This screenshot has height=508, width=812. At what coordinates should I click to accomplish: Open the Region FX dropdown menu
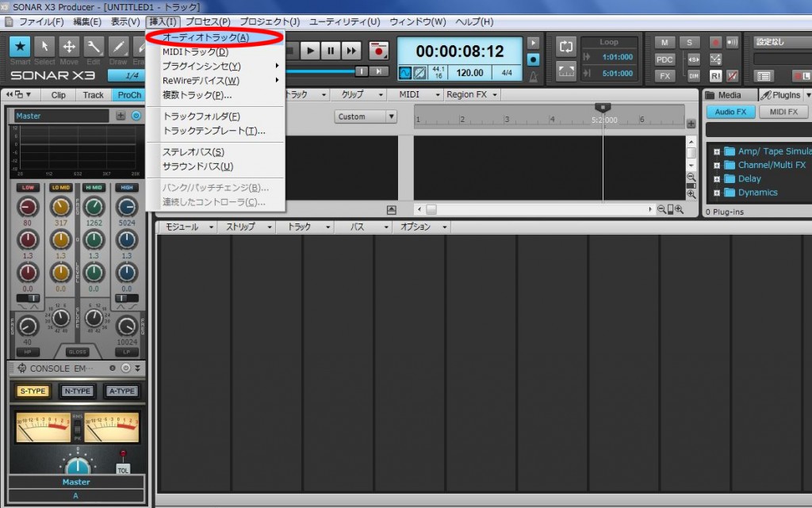(471, 94)
